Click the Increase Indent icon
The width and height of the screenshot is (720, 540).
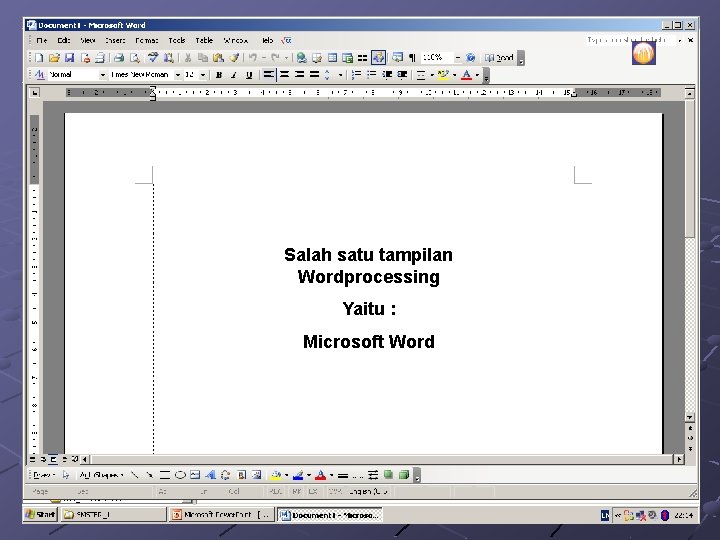click(402, 74)
